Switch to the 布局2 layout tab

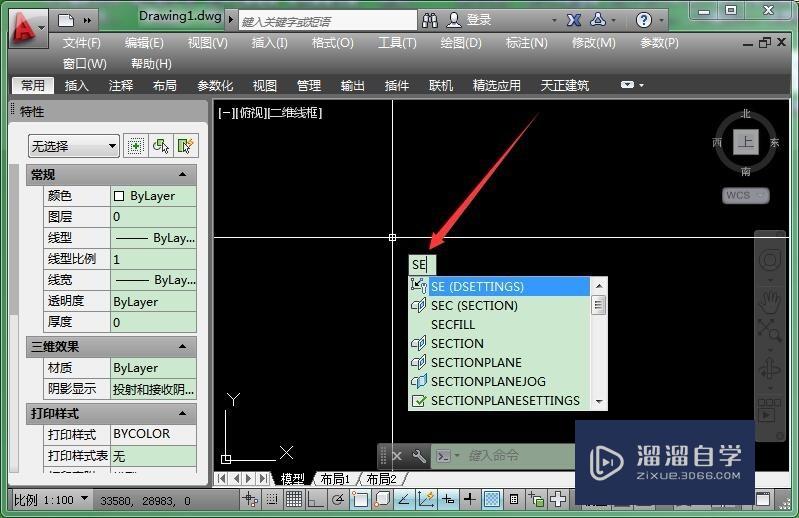point(381,479)
